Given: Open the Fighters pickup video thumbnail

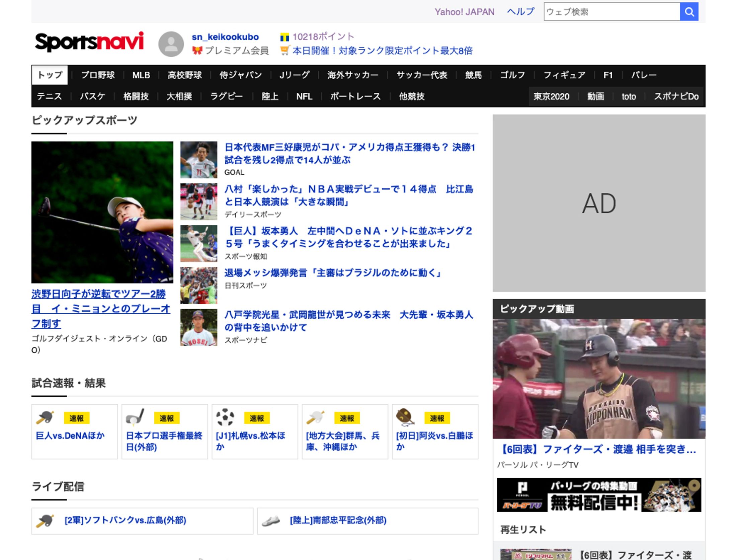Looking at the screenshot, I should coord(598,379).
